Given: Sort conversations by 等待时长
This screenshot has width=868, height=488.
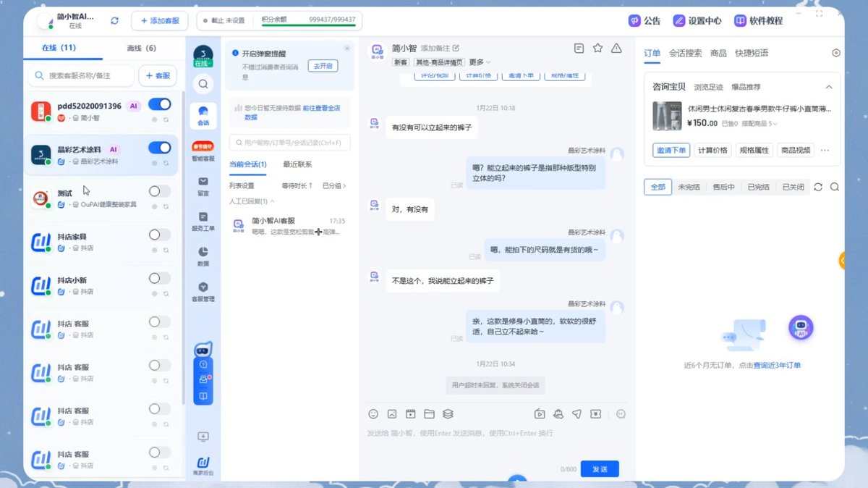Looking at the screenshot, I should (297, 186).
